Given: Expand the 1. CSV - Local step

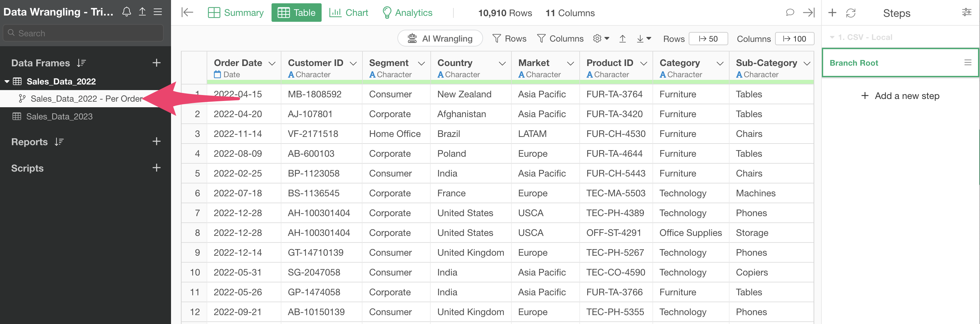Looking at the screenshot, I should (832, 37).
